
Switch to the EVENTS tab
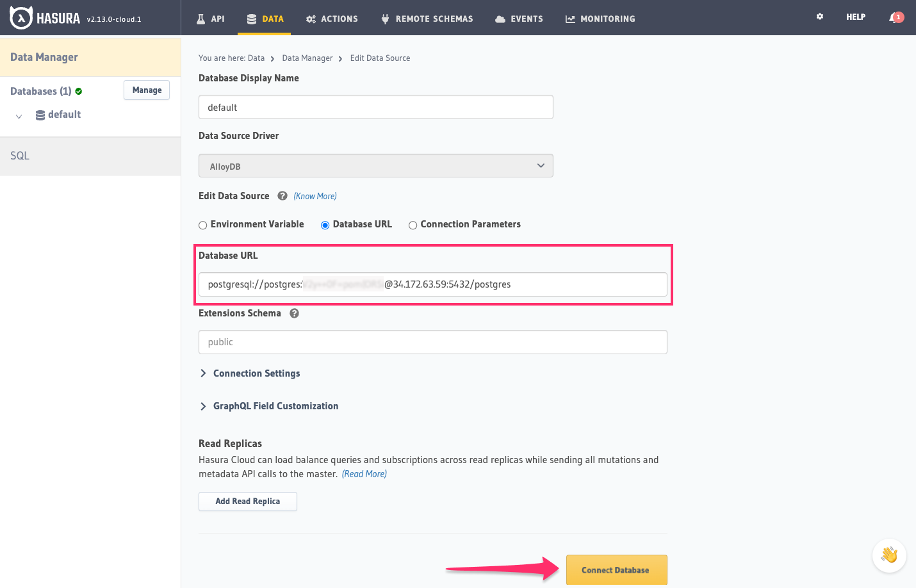coord(519,19)
